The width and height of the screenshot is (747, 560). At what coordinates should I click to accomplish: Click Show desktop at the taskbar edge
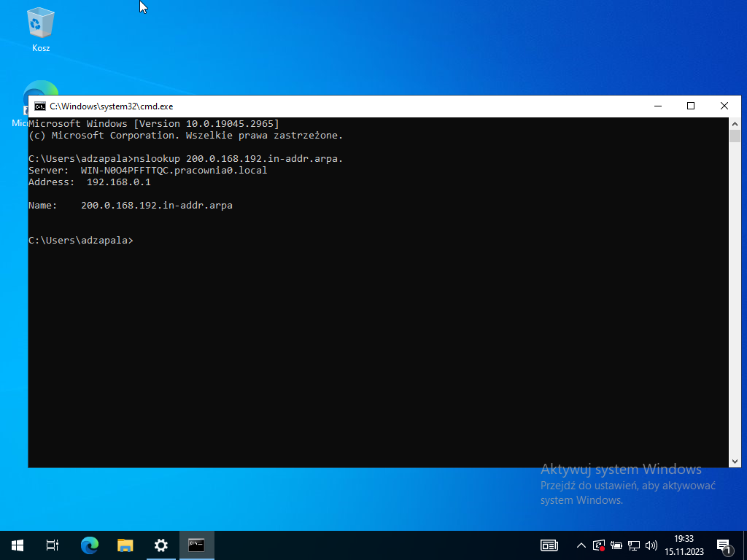(x=745, y=545)
